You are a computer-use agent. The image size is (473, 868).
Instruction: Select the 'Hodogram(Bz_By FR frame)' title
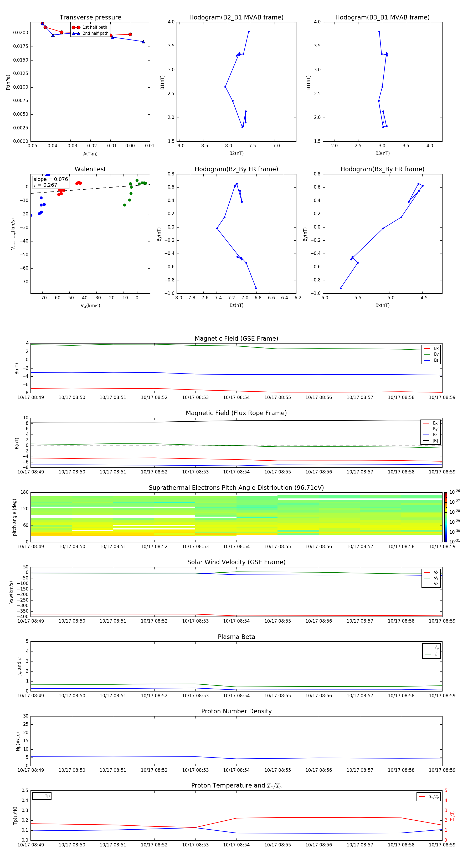(x=236, y=169)
